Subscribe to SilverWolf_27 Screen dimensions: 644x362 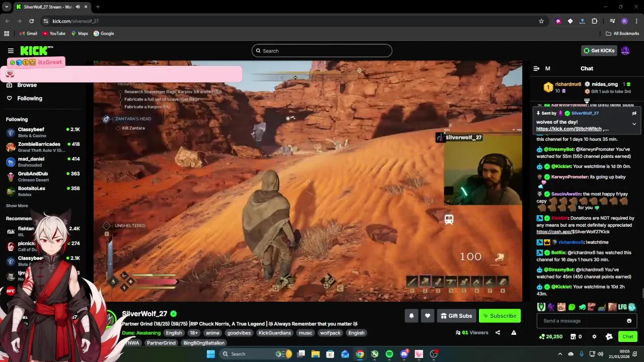click(x=500, y=316)
